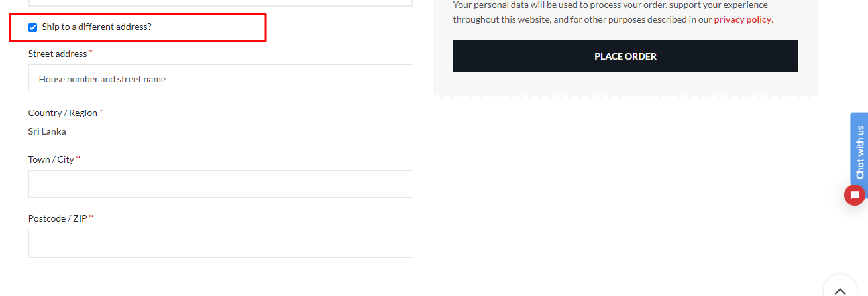
Task: Open the privacy policy link
Action: pos(742,19)
